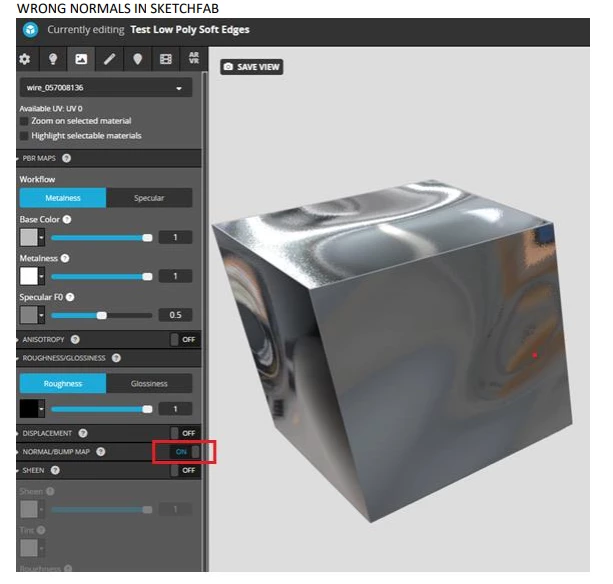Click the Anisotropy help icon
This screenshot has height=584, width=613.
(x=75, y=340)
